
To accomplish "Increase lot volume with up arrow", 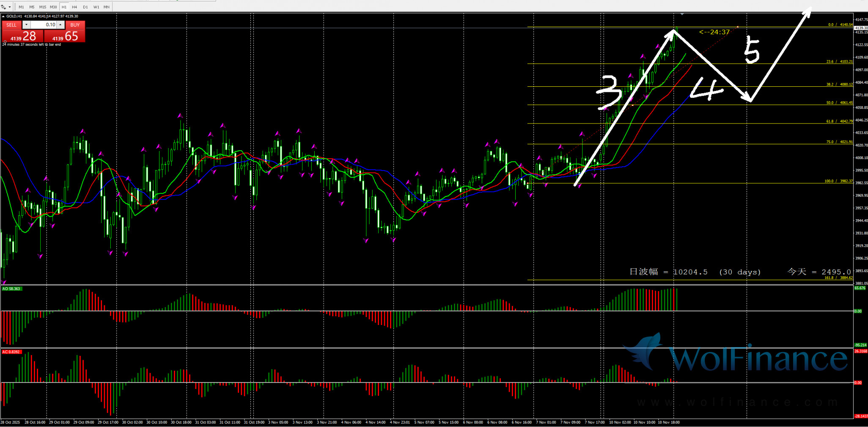I will (60, 25).
